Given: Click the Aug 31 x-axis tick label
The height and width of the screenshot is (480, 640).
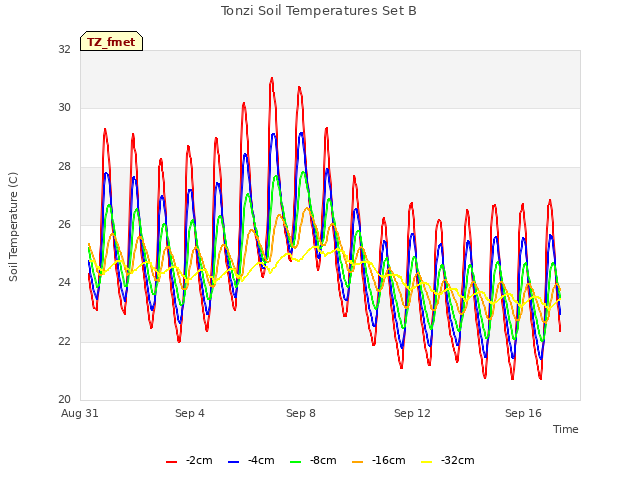Looking at the screenshot, I should (80, 413).
